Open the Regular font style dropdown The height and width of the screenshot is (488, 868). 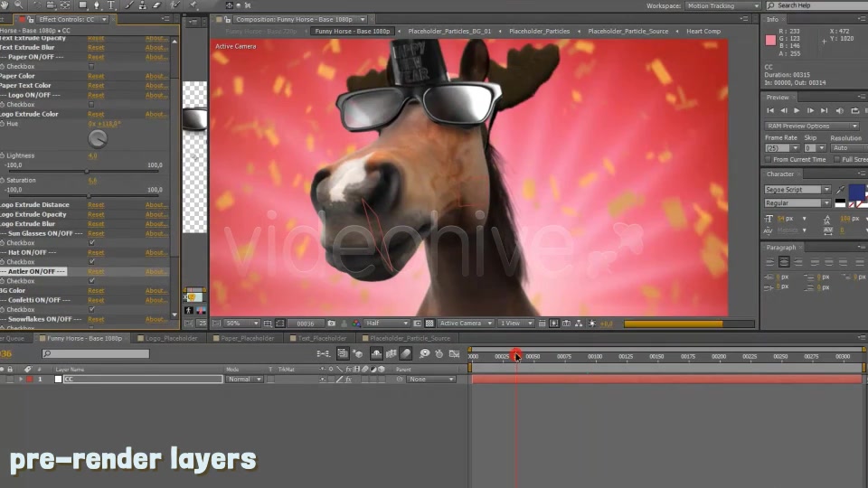pyautogui.click(x=797, y=203)
